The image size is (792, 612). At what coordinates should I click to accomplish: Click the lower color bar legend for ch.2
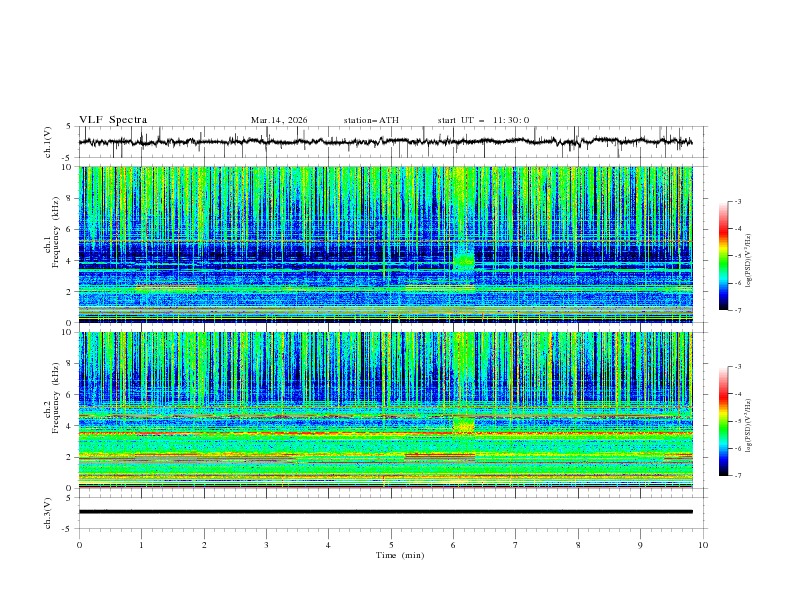[723, 421]
